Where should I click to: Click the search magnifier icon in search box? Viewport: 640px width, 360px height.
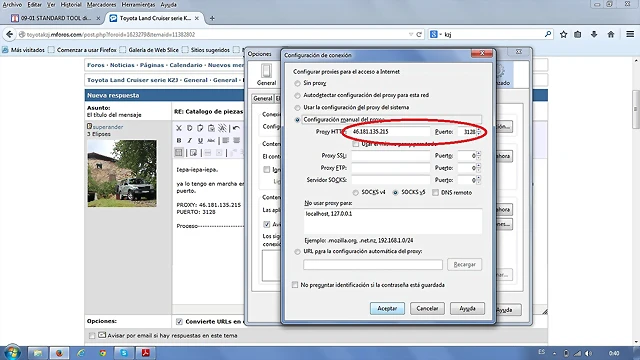coord(548,34)
